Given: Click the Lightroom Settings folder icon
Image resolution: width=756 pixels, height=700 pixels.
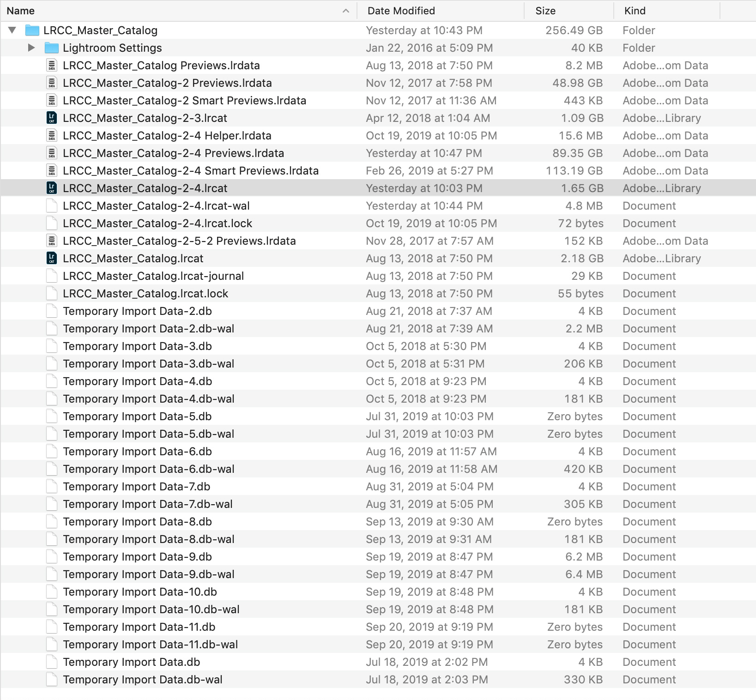Looking at the screenshot, I should 52,48.
